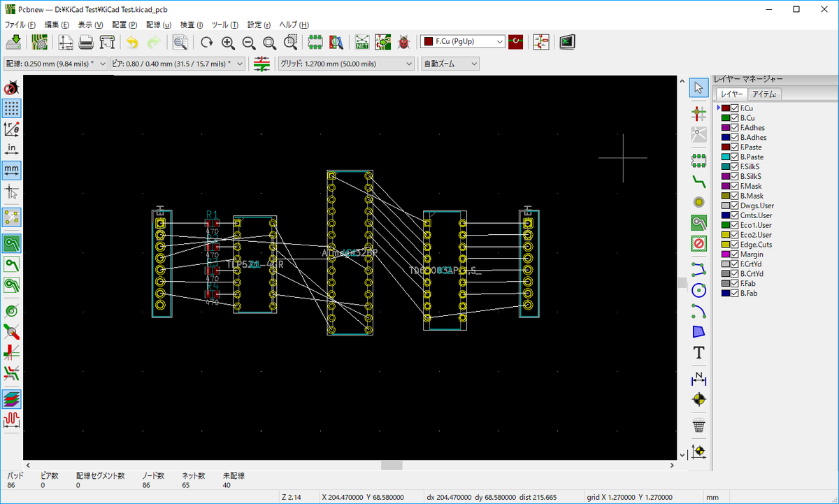The image size is (839, 504).
Task: Click the vertical scrollbar thumb
Action: (683, 282)
